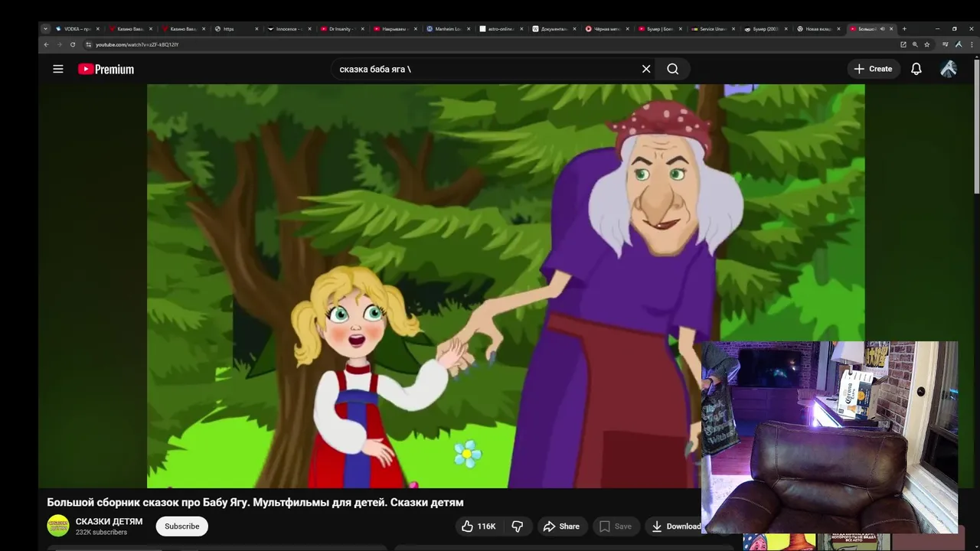Save the video to playlist
Image resolution: width=980 pixels, height=551 pixels.
coord(616,527)
